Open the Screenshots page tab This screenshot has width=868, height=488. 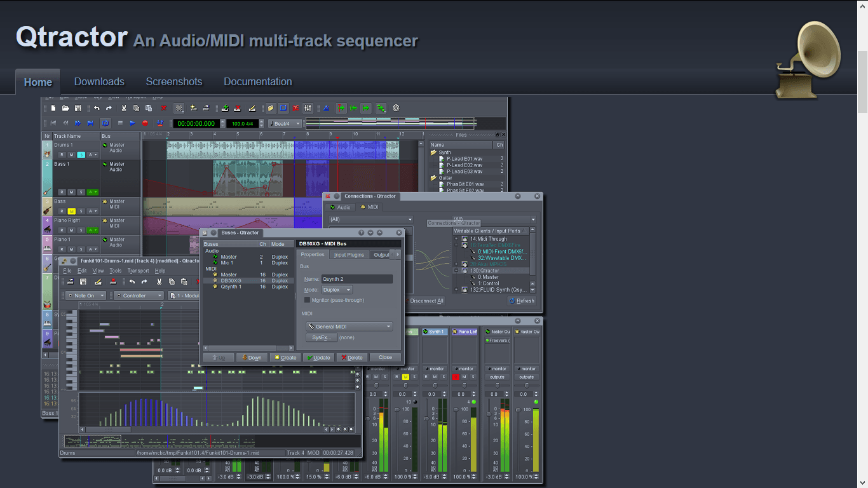(174, 81)
